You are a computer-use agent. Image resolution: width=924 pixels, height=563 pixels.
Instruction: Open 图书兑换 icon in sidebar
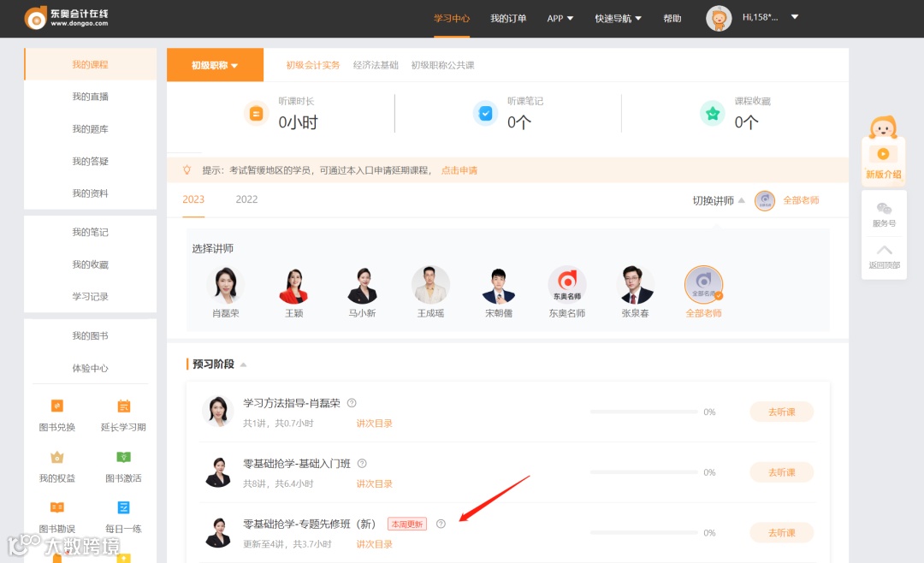pyautogui.click(x=57, y=406)
